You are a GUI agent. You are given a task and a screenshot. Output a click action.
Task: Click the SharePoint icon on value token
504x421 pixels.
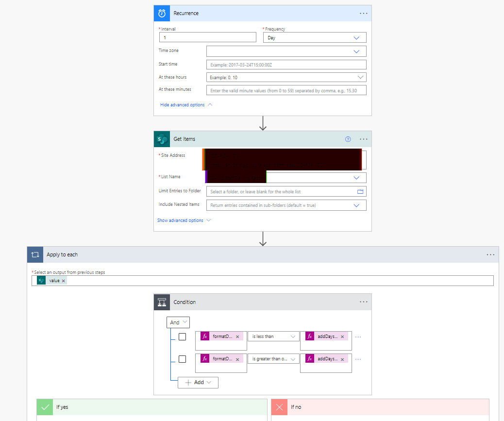pyautogui.click(x=41, y=281)
